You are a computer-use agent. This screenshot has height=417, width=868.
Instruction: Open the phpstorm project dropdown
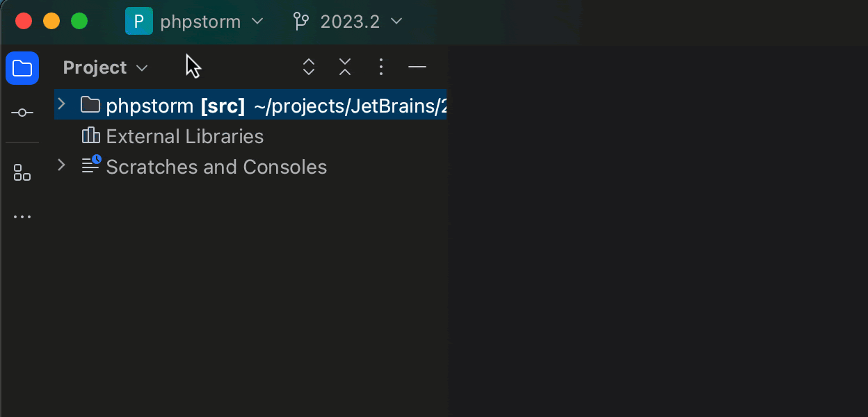(200, 22)
